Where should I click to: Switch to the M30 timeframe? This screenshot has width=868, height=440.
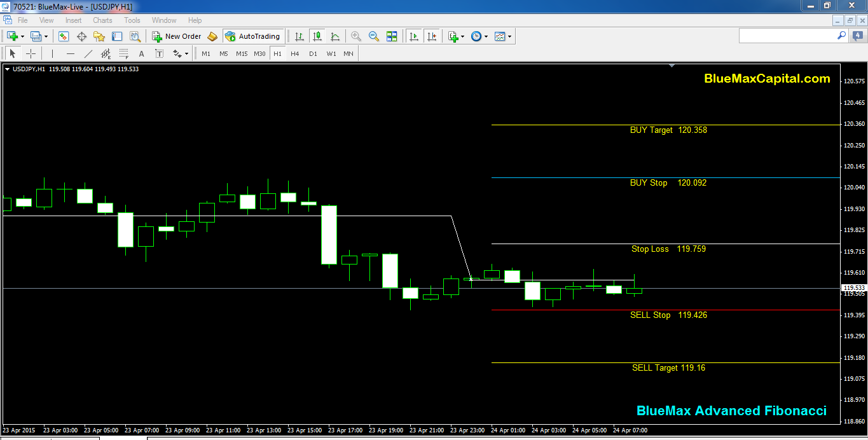point(259,53)
